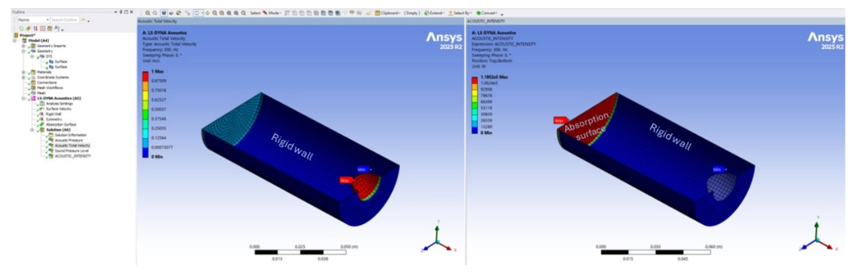868x279 pixels.
Task: Close the Outline panel
Action: point(131,12)
